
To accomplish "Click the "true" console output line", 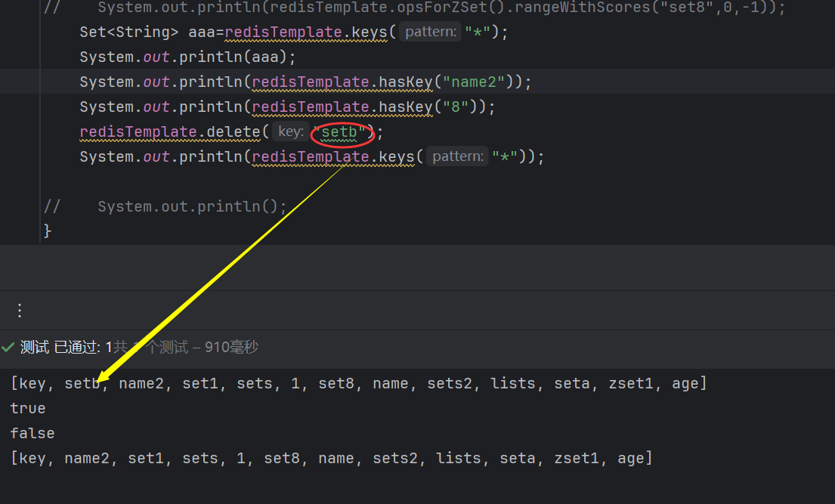I will [28, 408].
